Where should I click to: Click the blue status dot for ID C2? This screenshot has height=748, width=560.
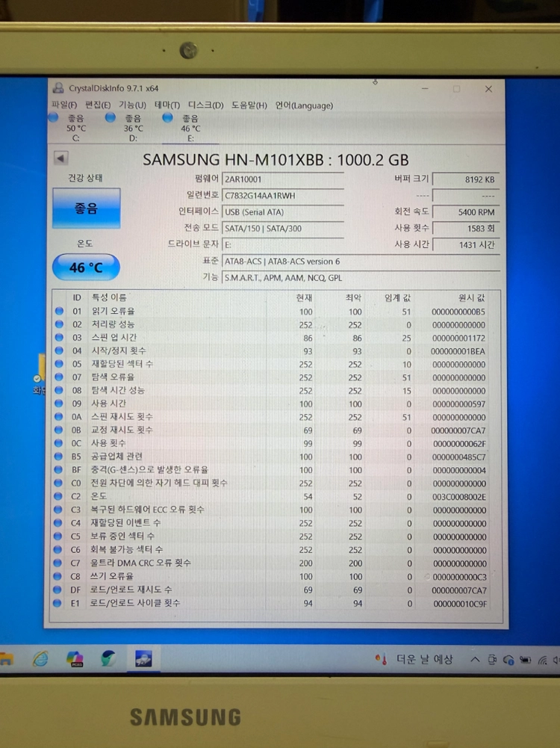(58, 496)
